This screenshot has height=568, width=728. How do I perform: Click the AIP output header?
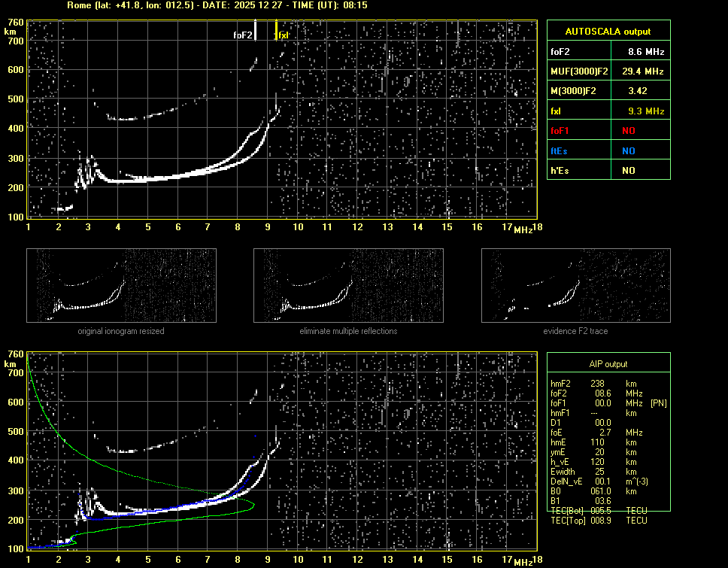click(x=608, y=364)
